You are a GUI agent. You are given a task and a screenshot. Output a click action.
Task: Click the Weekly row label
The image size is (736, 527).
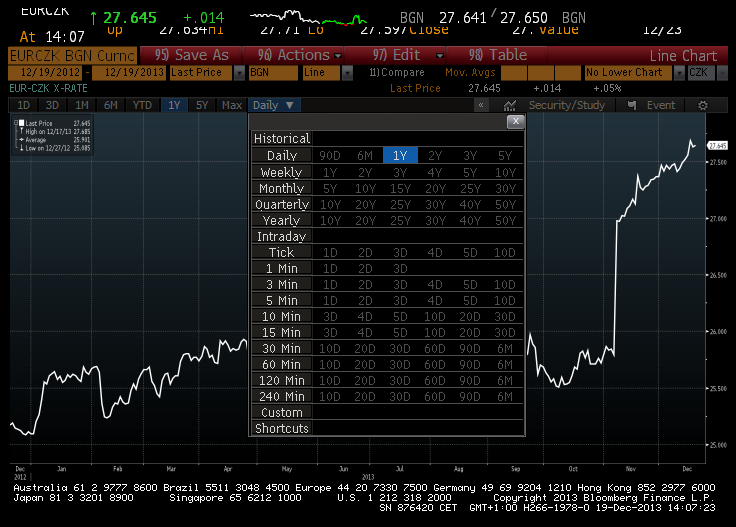point(281,172)
